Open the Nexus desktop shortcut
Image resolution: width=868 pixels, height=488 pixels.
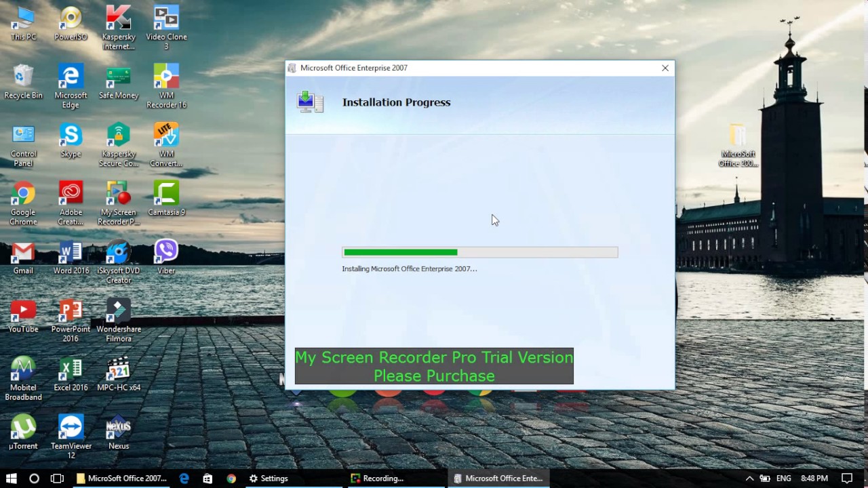click(x=119, y=432)
